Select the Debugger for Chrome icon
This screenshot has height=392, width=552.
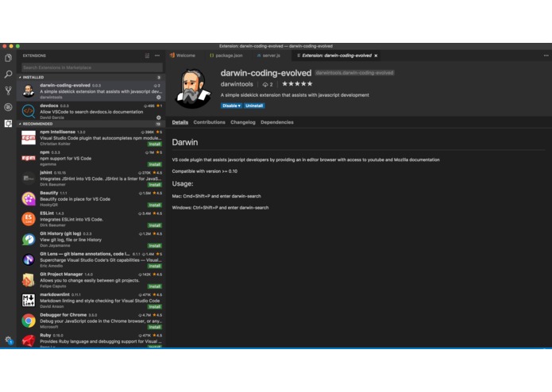pos(29,321)
